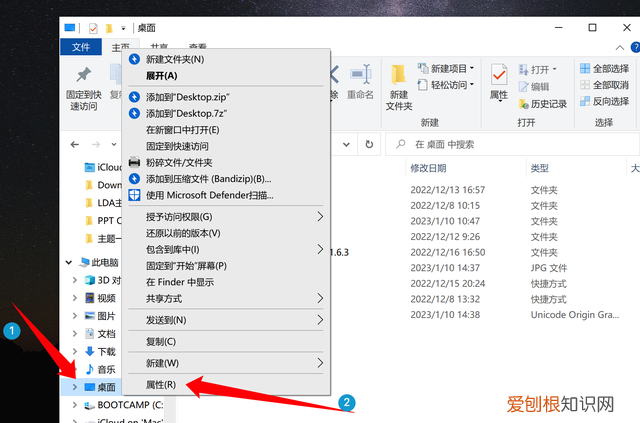
Task: Choose 还原以前的版本(V) menu entry
Action: coord(227,233)
